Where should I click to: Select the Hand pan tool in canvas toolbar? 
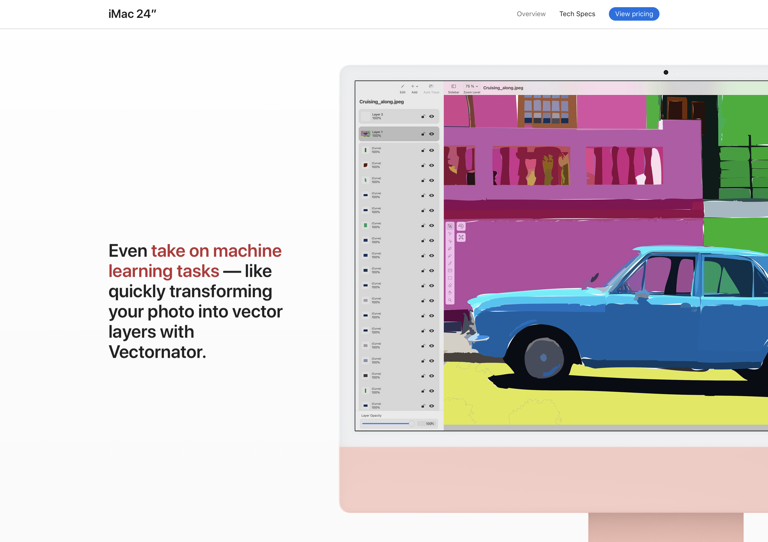pyautogui.click(x=450, y=293)
